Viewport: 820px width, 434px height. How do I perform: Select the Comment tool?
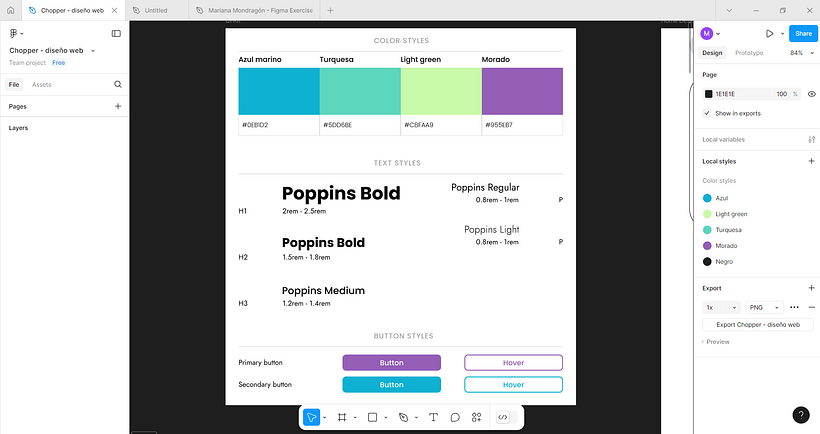coord(455,417)
